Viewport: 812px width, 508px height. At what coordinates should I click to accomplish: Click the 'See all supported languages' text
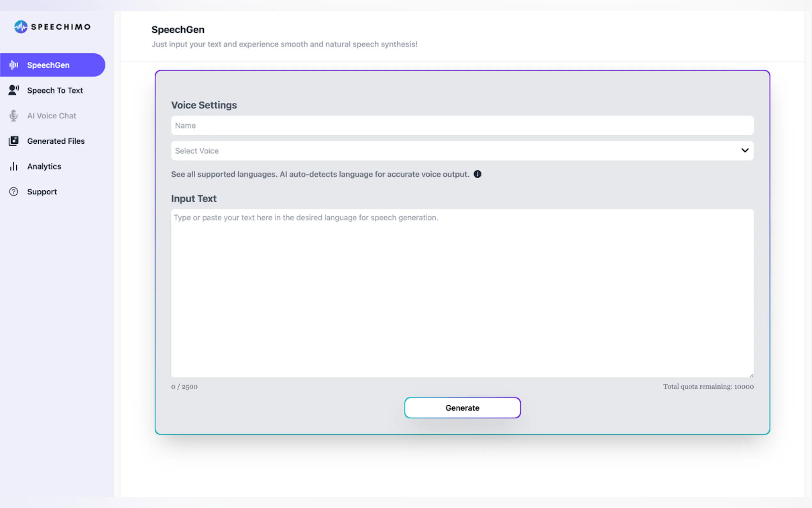coord(224,174)
